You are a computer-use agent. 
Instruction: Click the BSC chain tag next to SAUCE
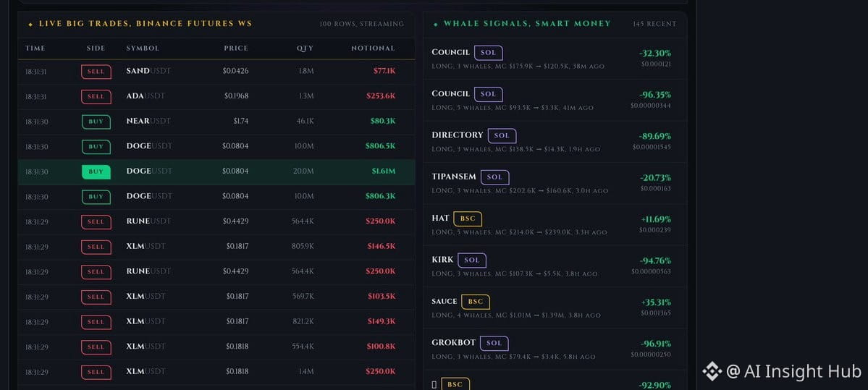pyautogui.click(x=476, y=302)
